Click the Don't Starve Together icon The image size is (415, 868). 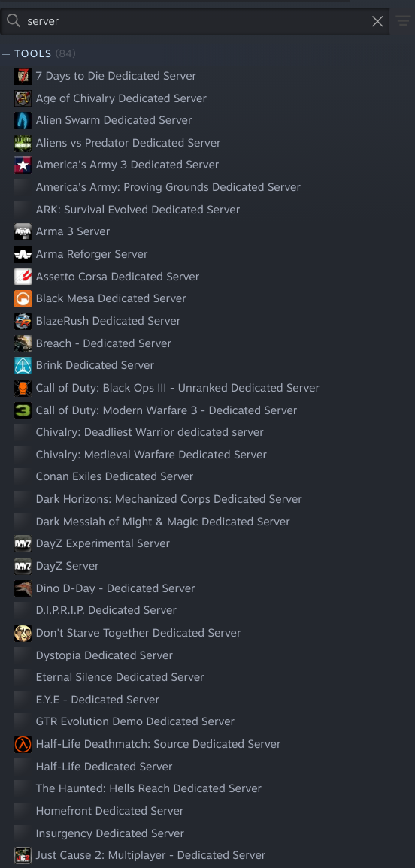point(23,633)
